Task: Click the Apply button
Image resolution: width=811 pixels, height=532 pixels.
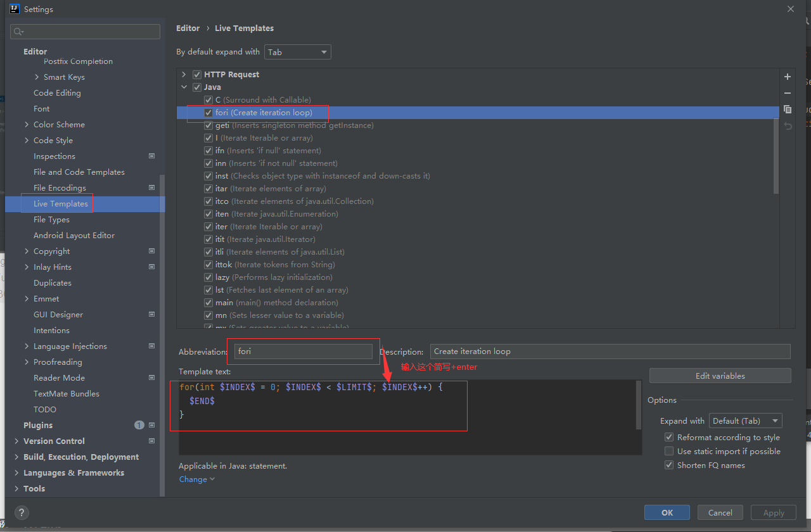Action: 774,512
